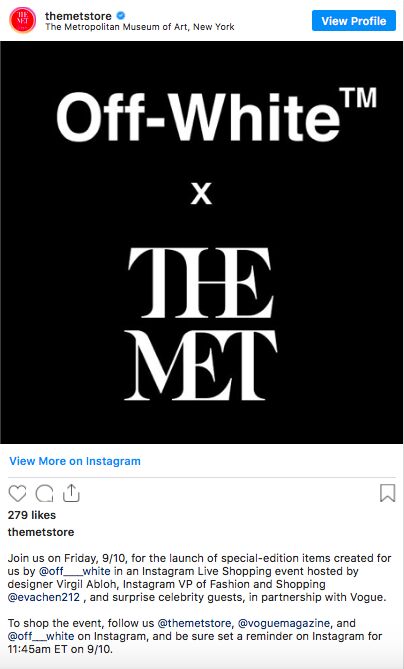Click the blue verified badge
The height and width of the screenshot is (669, 404).
coord(121,16)
